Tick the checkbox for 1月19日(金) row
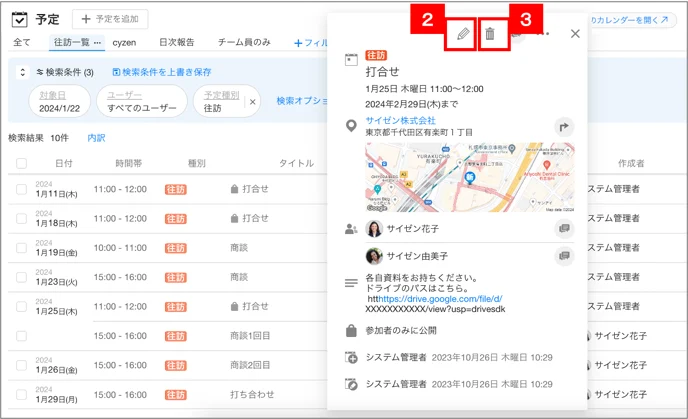Viewport: 688px width, 419px height. (21, 248)
